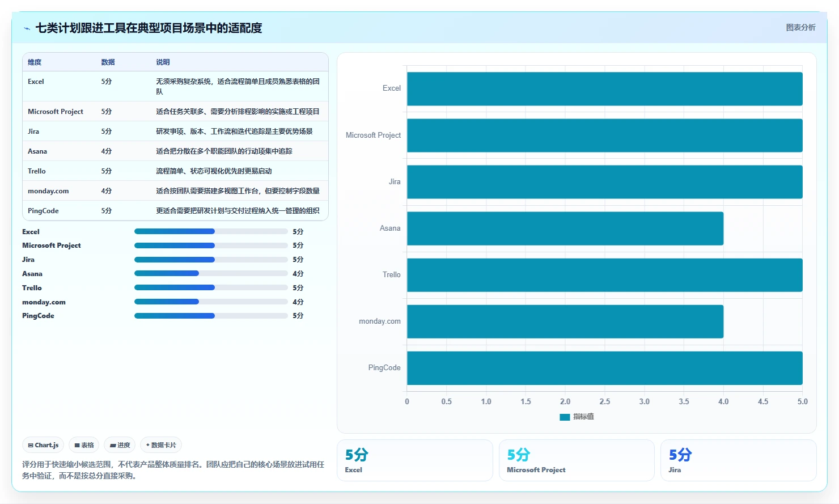This screenshot has width=839, height=504.
Task: Click the Microsoft Project progress bar
Action: [x=211, y=245]
